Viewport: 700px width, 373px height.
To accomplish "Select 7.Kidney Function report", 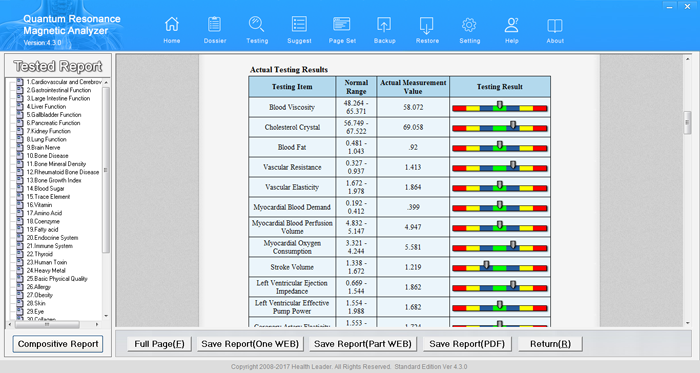I will click(x=48, y=131).
